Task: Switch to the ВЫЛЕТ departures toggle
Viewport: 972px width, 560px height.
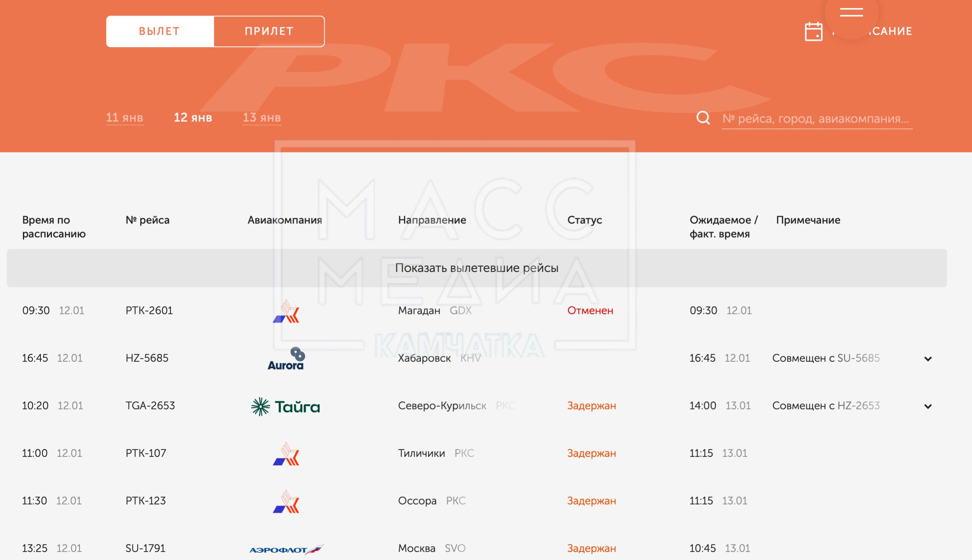Action: pos(160,32)
